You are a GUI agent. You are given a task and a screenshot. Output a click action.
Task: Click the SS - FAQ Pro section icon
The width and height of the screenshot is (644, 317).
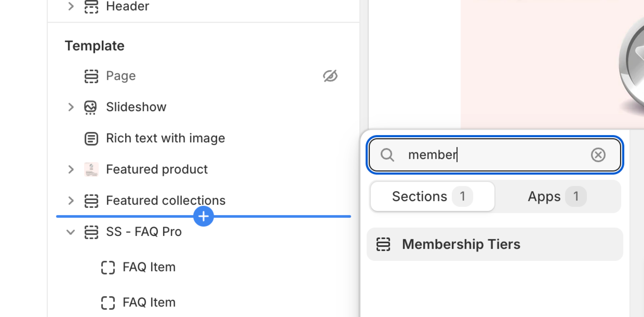91,232
